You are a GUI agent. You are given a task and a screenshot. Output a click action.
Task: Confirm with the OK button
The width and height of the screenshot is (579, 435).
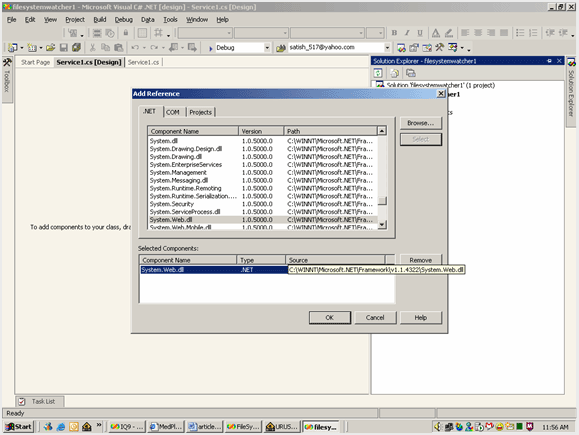coord(330,318)
